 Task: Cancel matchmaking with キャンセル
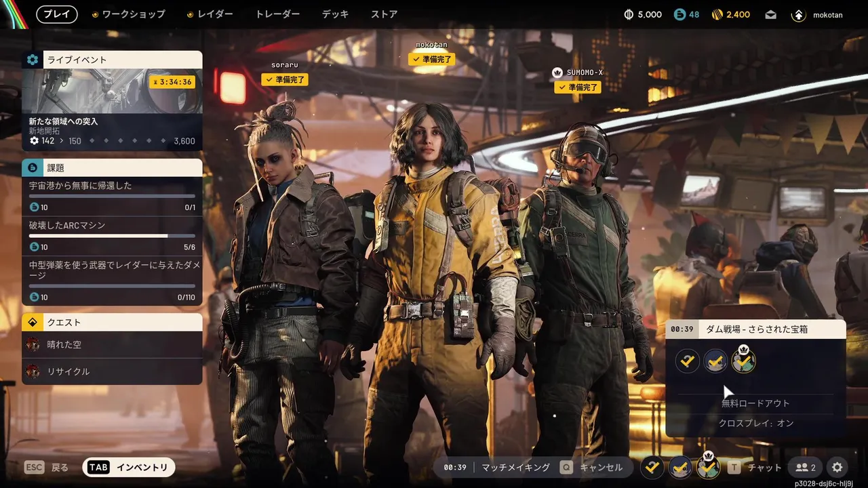pos(591,468)
